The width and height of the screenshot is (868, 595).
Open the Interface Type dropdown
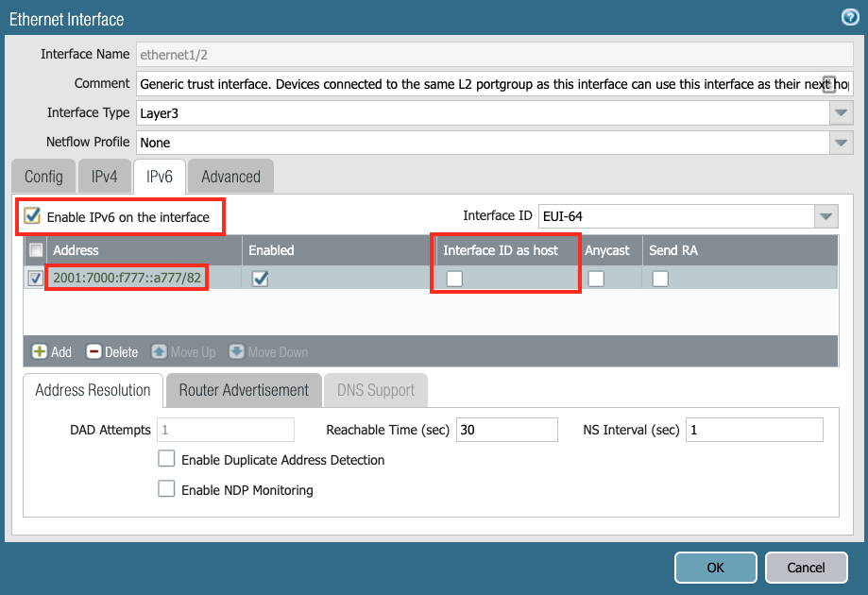[841, 113]
